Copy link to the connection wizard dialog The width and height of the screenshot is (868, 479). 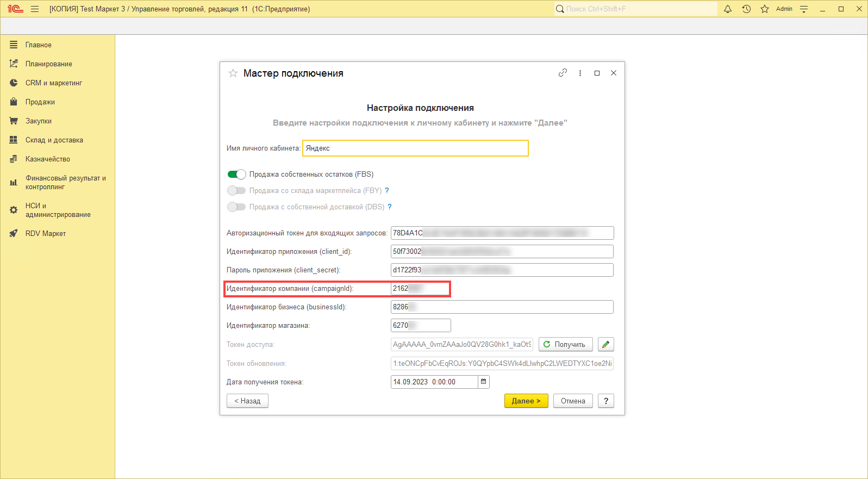pos(563,73)
